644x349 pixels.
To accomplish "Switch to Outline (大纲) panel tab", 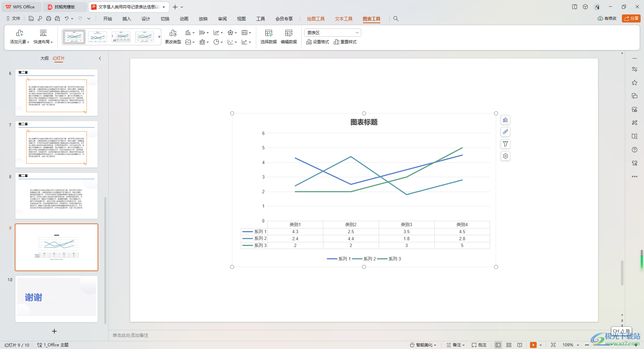I will coord(45,58).
